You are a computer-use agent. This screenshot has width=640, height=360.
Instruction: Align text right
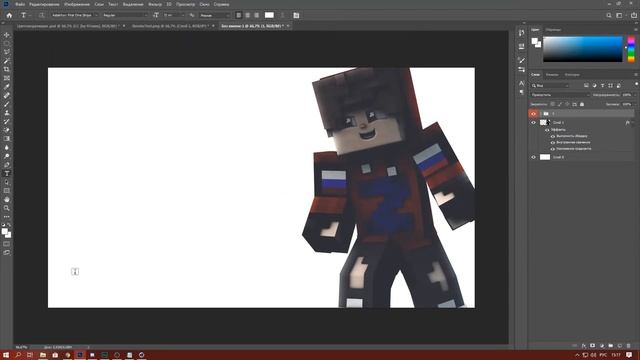pos(257,16)
